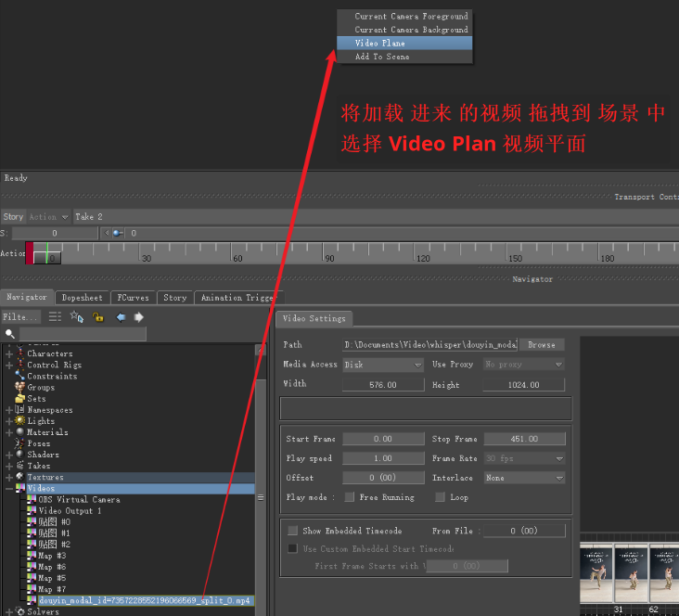Enable Show Embedded Timecode checkbox
The image size is (679, 616).
pyautogui.click(x=293, y=531)
